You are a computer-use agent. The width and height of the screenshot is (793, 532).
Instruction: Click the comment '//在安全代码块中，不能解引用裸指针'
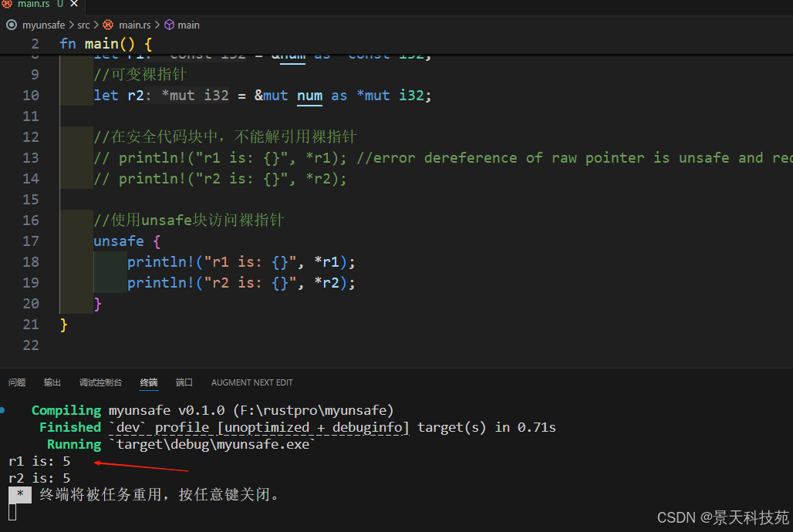click(x=225, y=136)
